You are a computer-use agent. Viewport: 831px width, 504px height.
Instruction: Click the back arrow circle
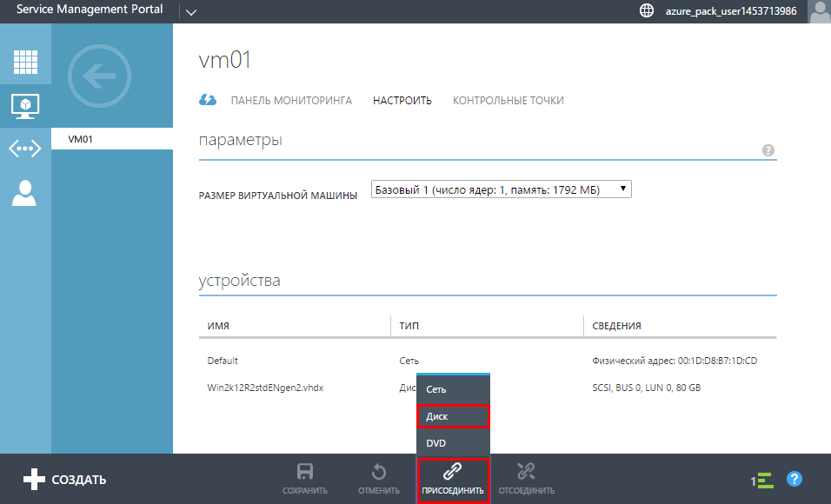click(99, 77)
